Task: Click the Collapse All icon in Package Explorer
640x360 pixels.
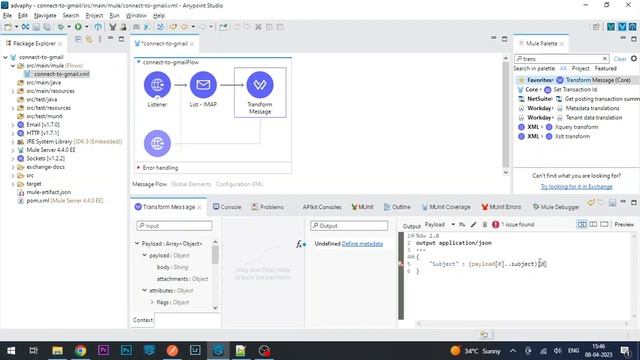Action: (78, 39)
